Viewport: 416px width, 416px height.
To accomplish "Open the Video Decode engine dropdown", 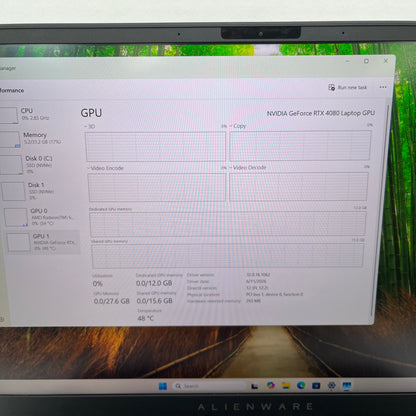I will [248, 167].
